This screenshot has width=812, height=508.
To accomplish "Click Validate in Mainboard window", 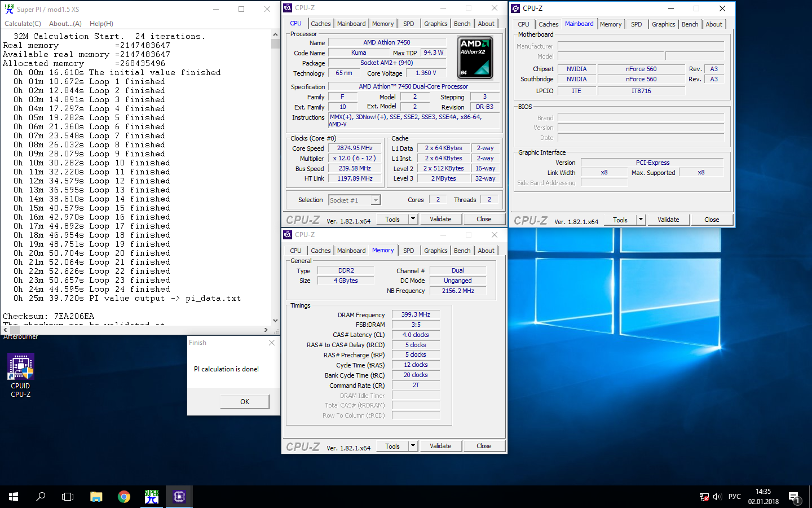I will coord(668,220).
